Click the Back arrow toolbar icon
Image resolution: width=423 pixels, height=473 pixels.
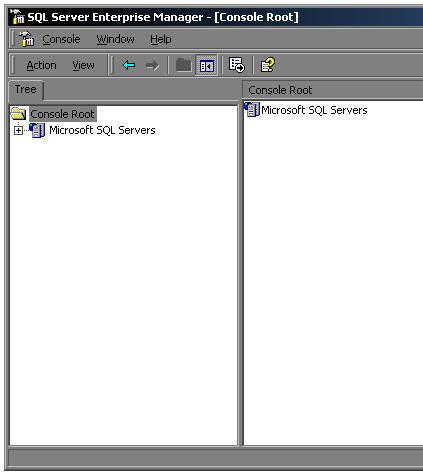[x=129, y=65]
